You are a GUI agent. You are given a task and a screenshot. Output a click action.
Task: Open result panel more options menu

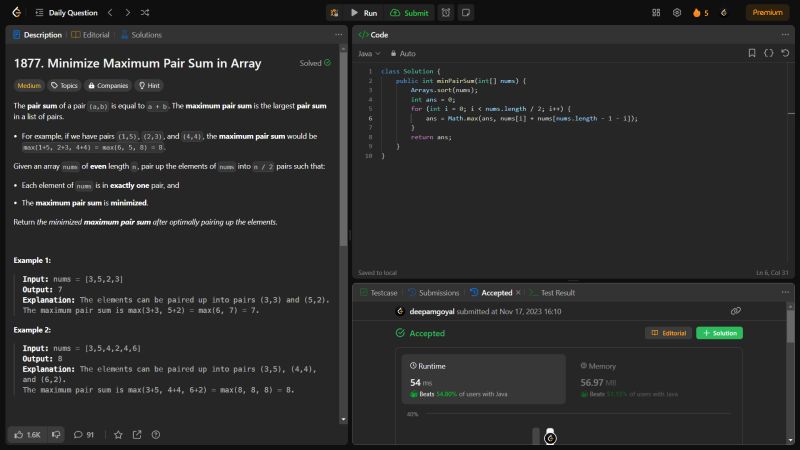785,292
